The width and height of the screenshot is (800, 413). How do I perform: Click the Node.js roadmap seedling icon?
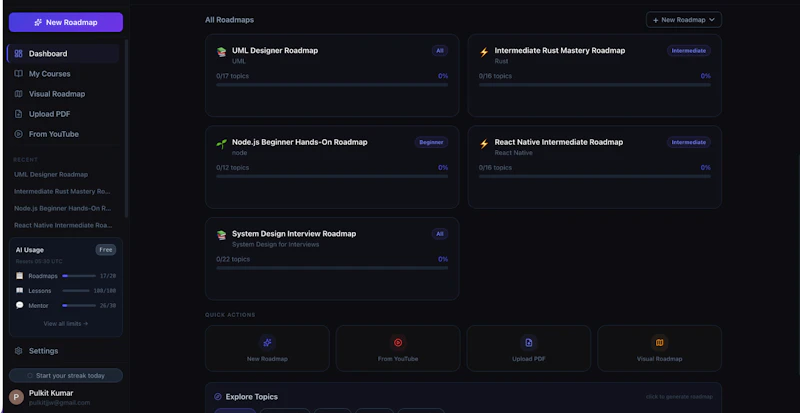221,143
